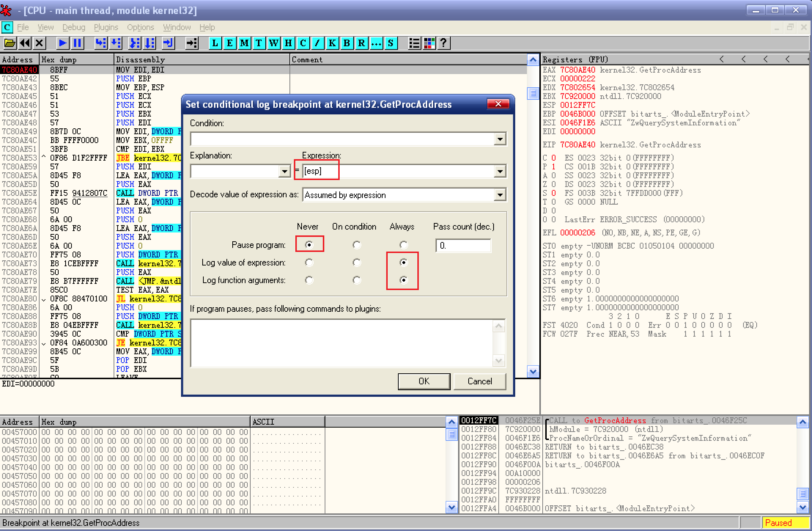Open the Debug menu
Screen dimensions: 812x531
coord(74,28)
